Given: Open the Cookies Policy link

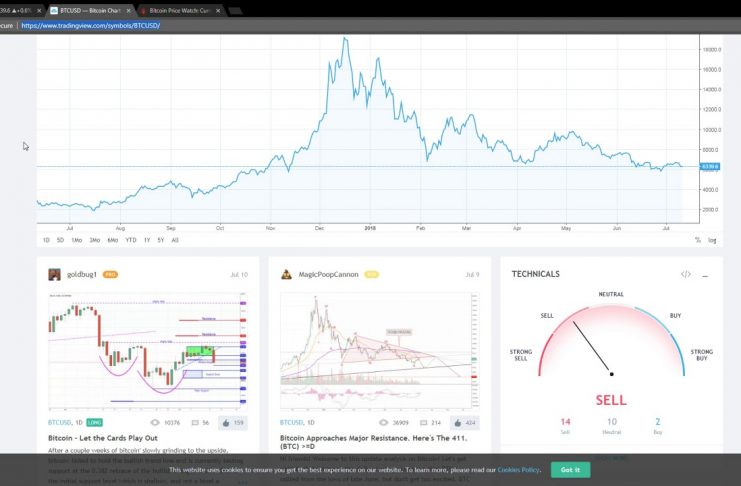Looking at the screenshot, I should pyautogui.click(x=518, y=469).
